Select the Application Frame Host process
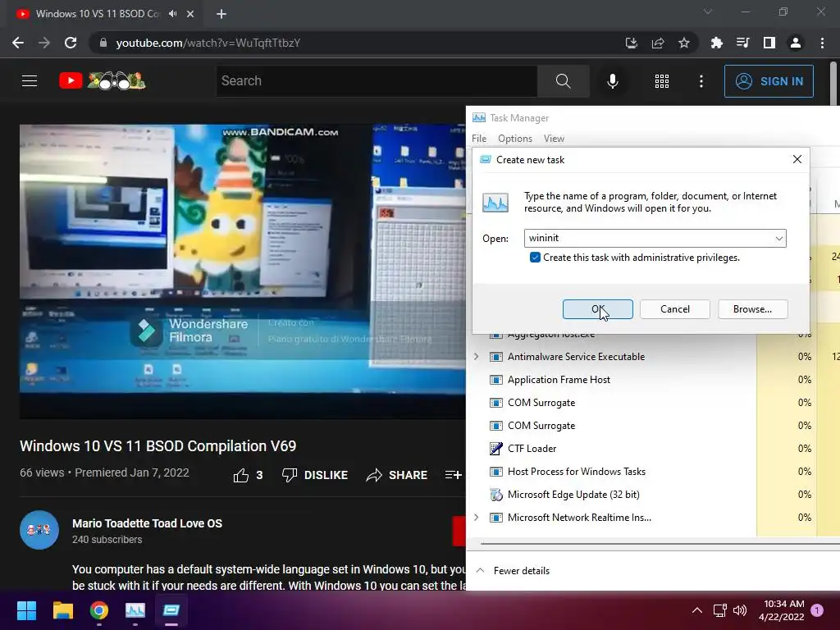 click(559, 379)
